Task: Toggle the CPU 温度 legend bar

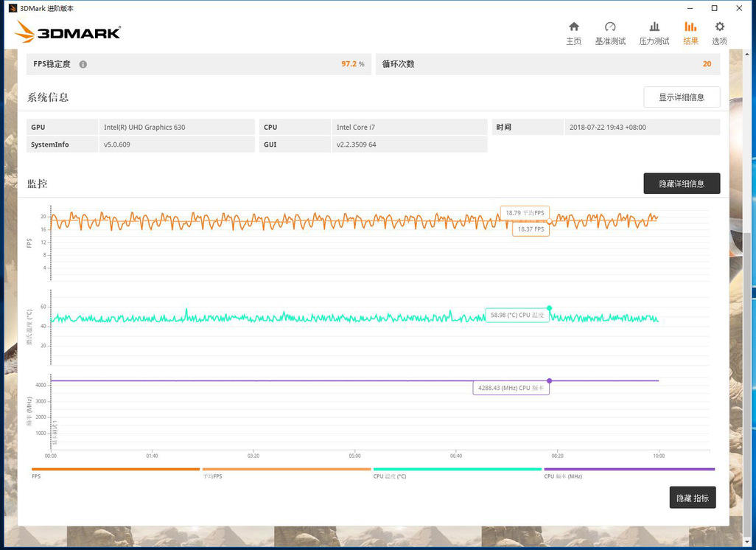Action: [x=457, y=469]
